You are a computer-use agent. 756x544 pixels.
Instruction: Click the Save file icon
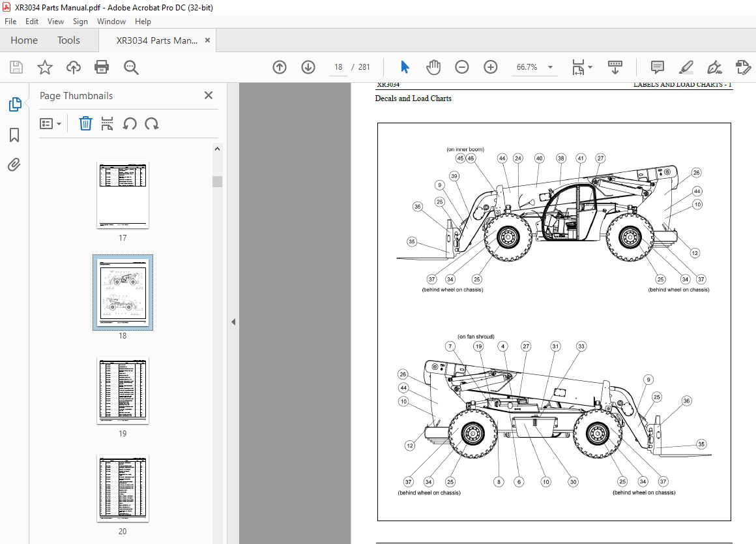click(x=16, y=67)
